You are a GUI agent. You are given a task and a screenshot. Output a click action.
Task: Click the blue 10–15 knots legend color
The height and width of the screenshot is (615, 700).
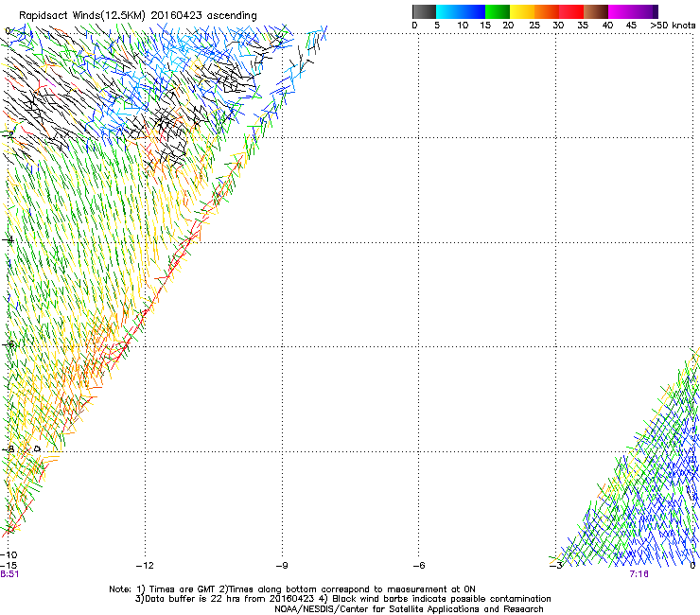click(x=473, y=11)
